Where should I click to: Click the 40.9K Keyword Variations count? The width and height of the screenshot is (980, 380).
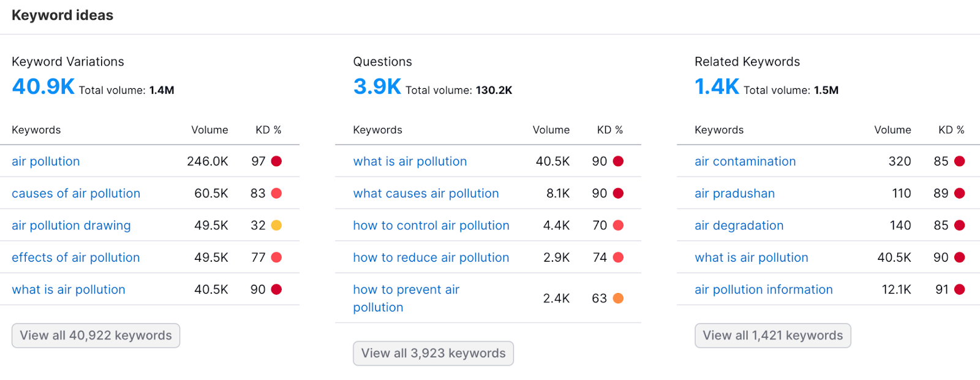tap(43, 87)
